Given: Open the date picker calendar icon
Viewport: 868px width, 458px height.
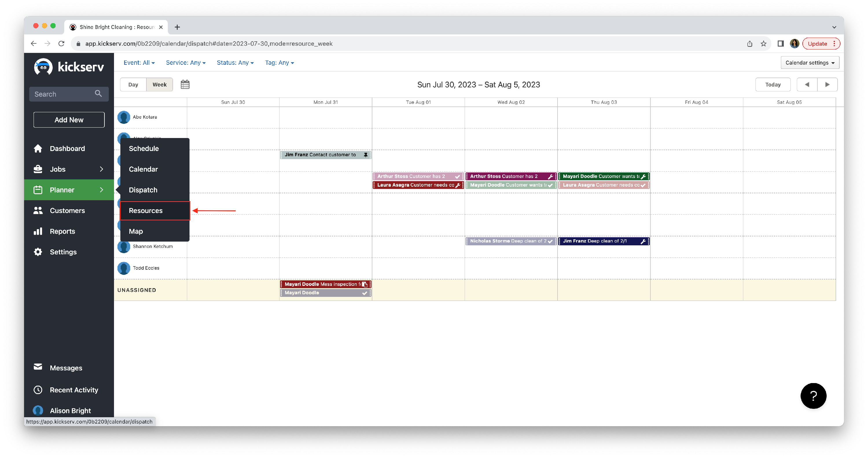Looking at the screenshot, I should [185, 84].
